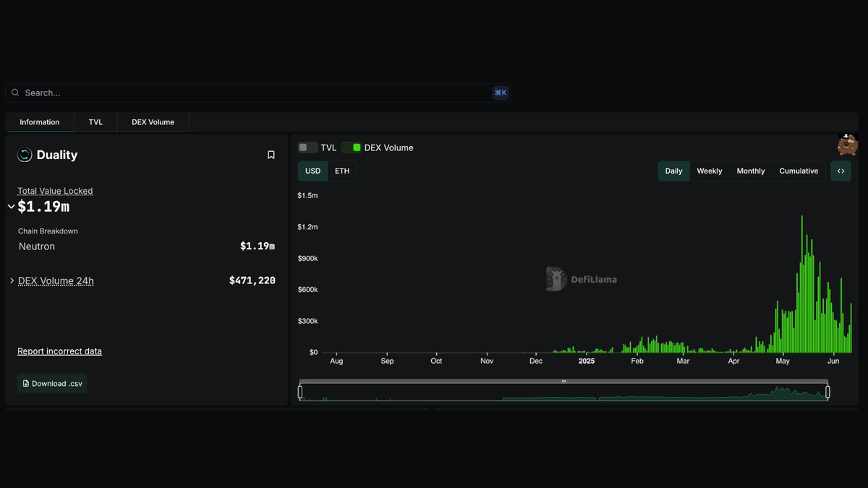Viewport: 868px width, 488px height.
Task: Click the Total Value Locked label
Action: coord(55,191)
